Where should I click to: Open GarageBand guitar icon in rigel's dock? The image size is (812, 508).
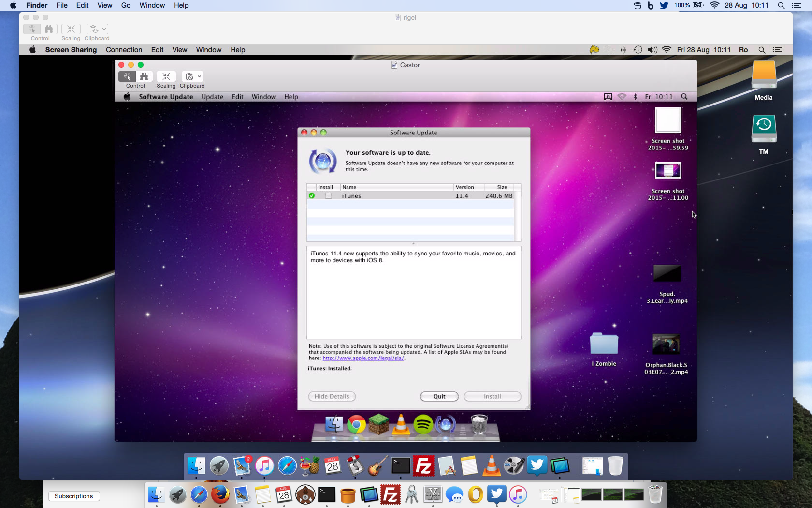[377, 466]
